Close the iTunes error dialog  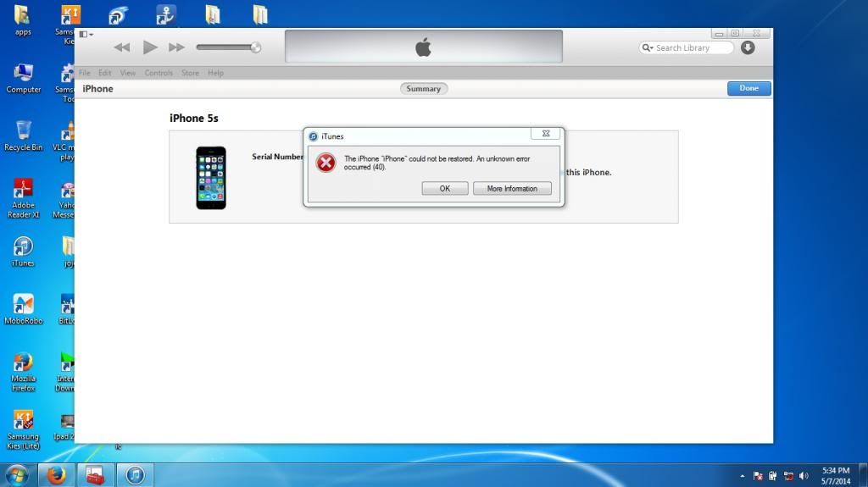546,133
